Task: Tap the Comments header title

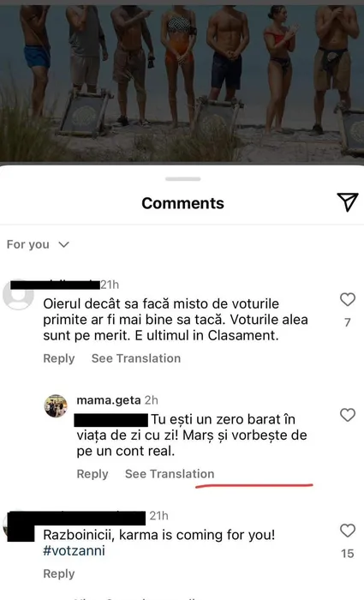Action: (182, 203)
